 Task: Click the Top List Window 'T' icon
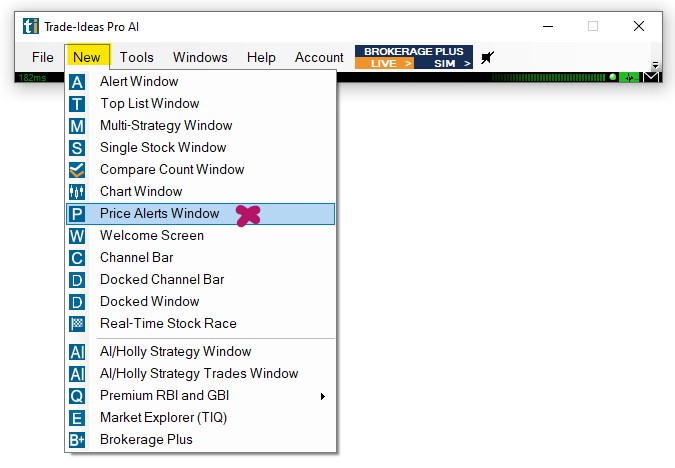click(x=77, y=104)
